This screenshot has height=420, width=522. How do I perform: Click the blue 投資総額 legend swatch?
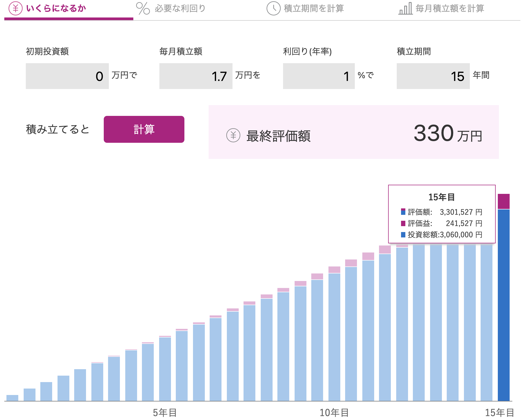[403, 235]
